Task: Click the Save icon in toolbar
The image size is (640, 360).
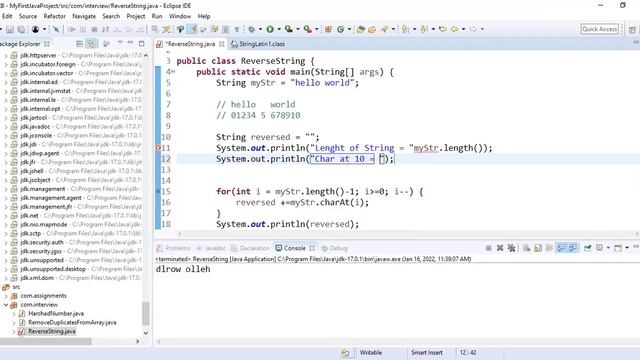Action: 10,29
